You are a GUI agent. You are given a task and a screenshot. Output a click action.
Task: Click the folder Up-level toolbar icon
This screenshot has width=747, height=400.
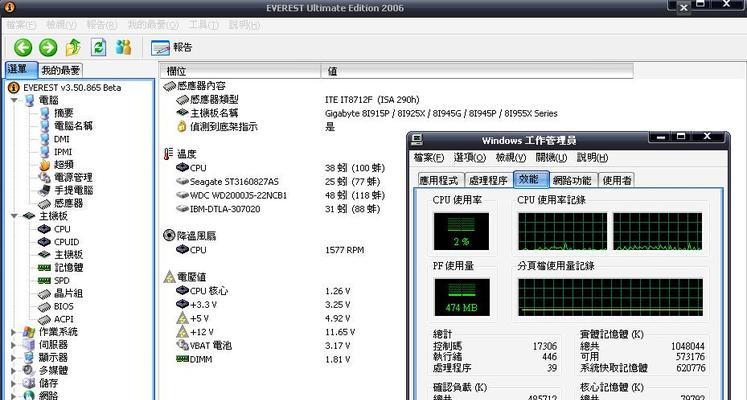tap(73, 47)
